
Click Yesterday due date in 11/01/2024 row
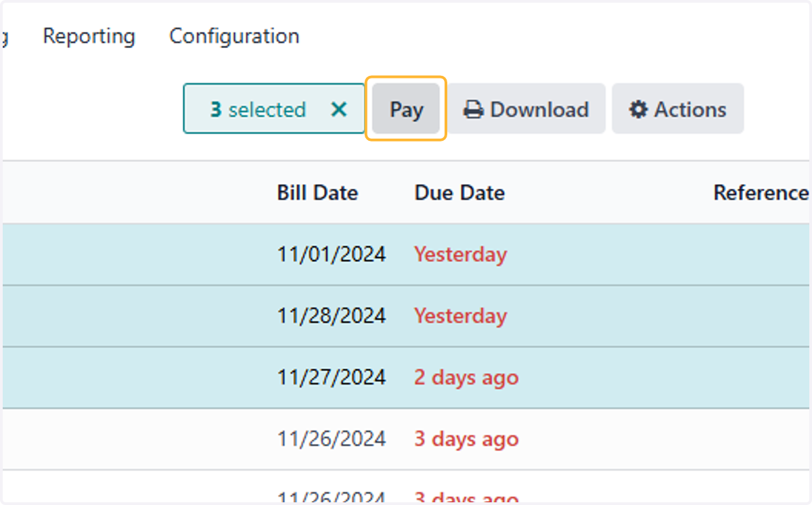tap(460, 255)
